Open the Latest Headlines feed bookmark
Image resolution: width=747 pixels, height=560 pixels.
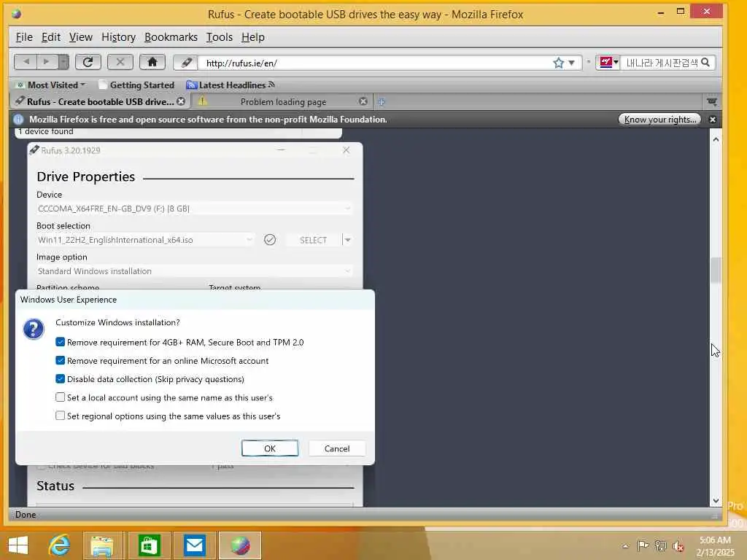point(231,85)
